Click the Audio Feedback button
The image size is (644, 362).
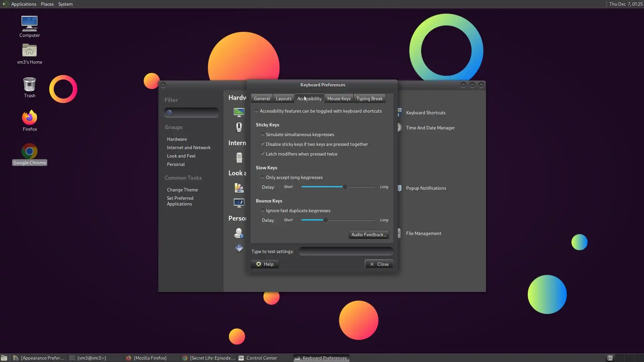click(369, 235)
